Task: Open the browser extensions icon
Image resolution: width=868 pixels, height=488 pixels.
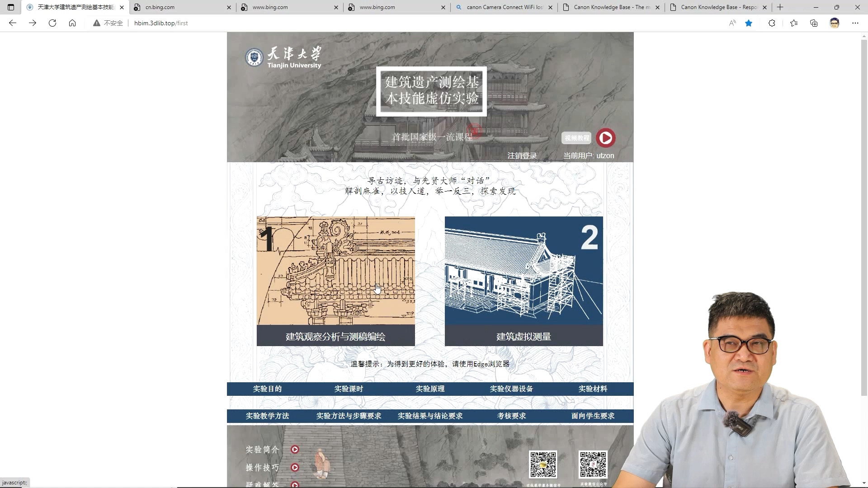Action: [772, 23]
